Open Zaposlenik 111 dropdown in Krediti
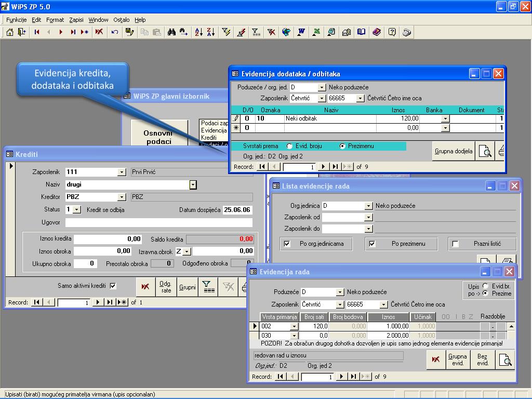Screen dimensions: 532x399 [122, 172]
